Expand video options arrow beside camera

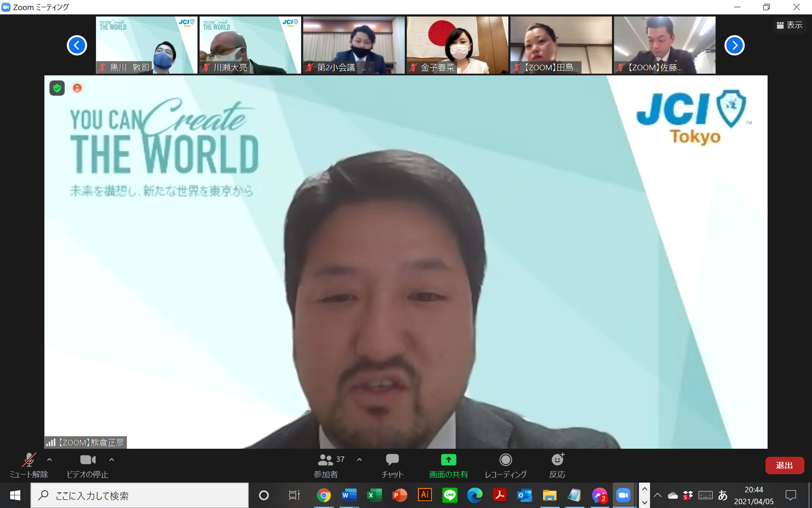pyautogui.click(x=112, y=459)
